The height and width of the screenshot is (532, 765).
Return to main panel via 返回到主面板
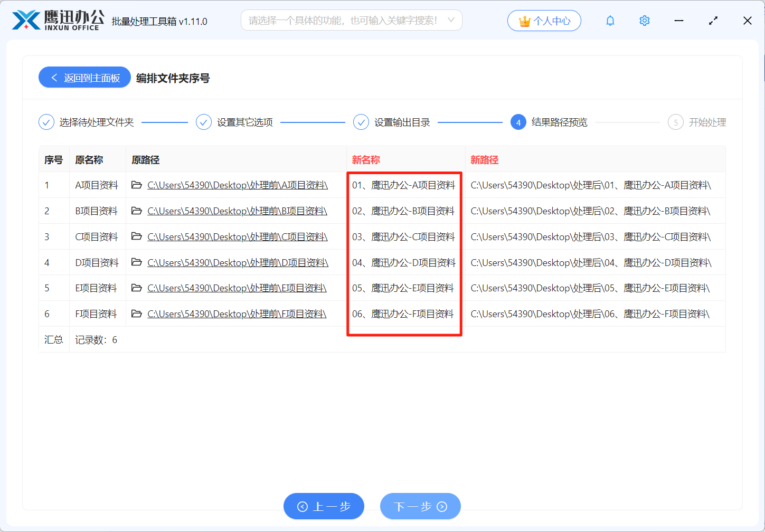(x=84, y=77)
